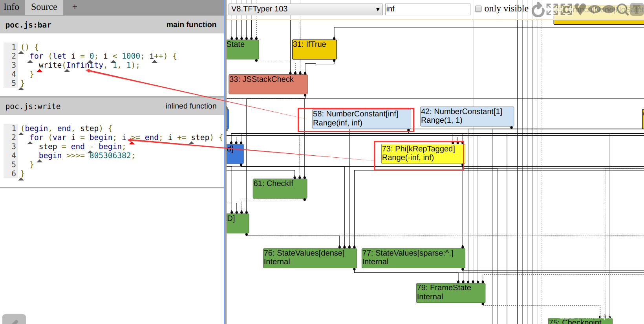Open the Source tab
Screen dimensions: 644x324
click(44, 7)
